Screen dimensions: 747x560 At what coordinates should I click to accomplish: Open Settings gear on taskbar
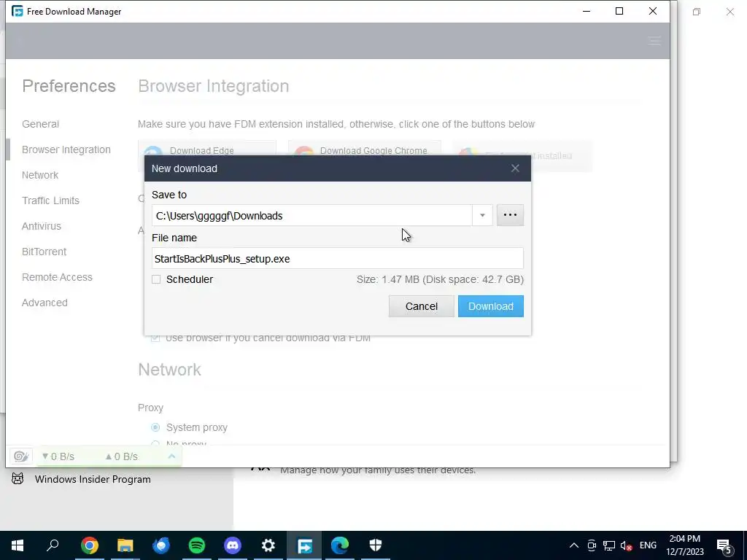[x=268, y=545]
